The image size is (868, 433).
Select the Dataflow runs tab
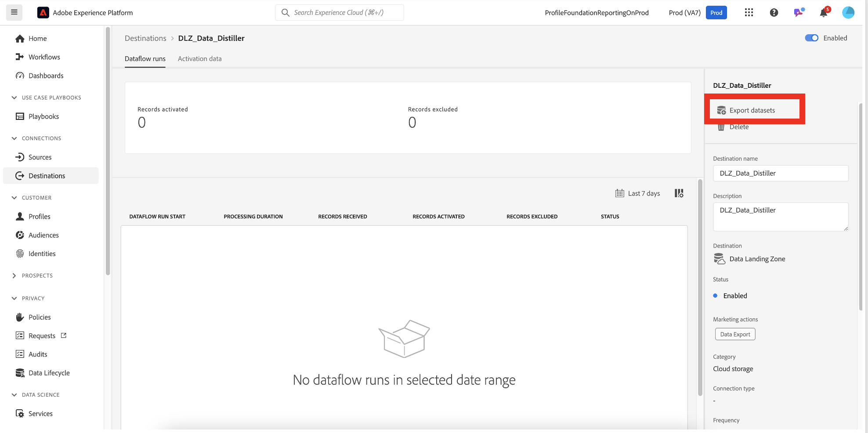tap(145, 59)
